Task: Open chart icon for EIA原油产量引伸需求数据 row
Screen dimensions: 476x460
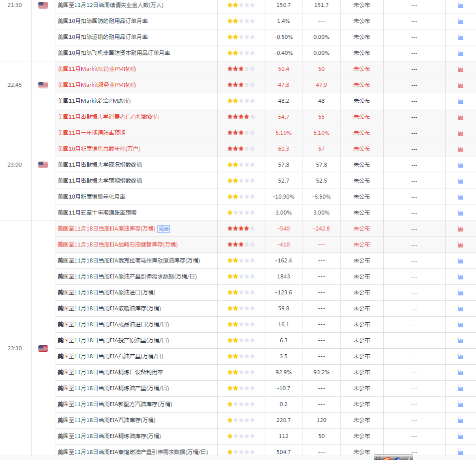Action: pos(460,276)
